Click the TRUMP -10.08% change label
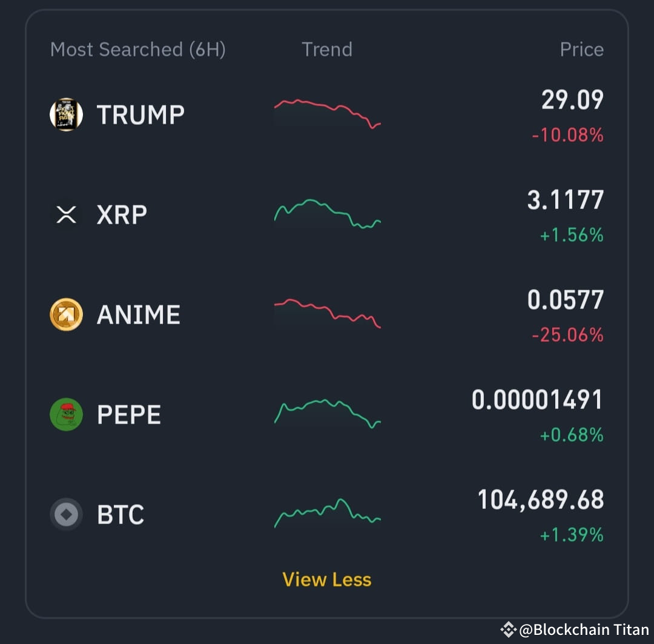This screenshot has height=644, width=654. point(567,136)
